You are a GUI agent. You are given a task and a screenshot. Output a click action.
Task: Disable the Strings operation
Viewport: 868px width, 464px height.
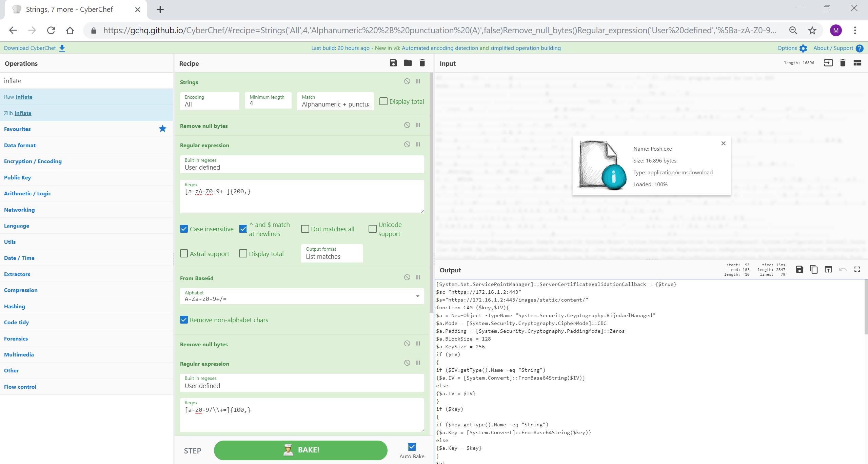tap(407, 81)
